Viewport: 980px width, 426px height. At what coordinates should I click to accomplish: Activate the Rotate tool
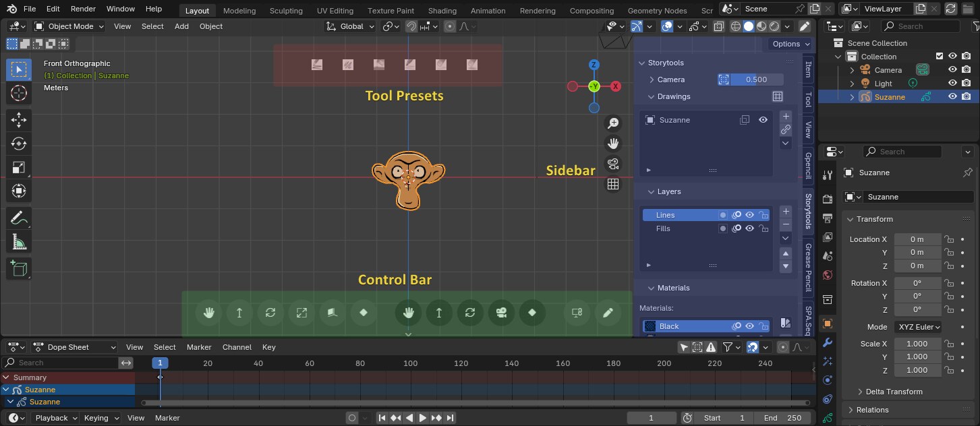coord(19,144)
